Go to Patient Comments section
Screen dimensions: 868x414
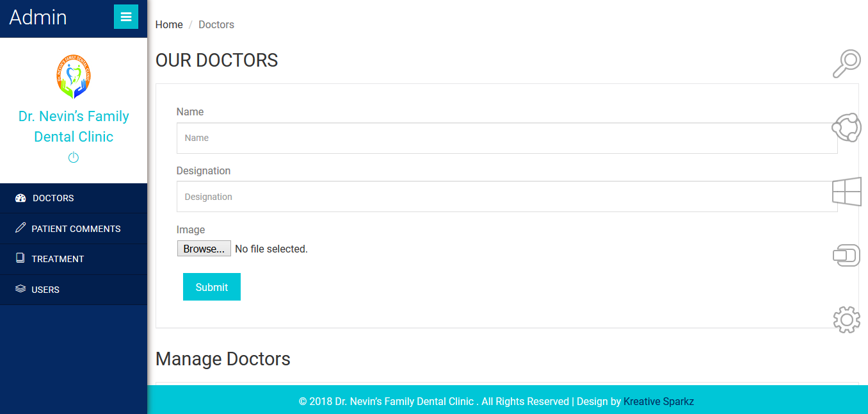(76, 229)
